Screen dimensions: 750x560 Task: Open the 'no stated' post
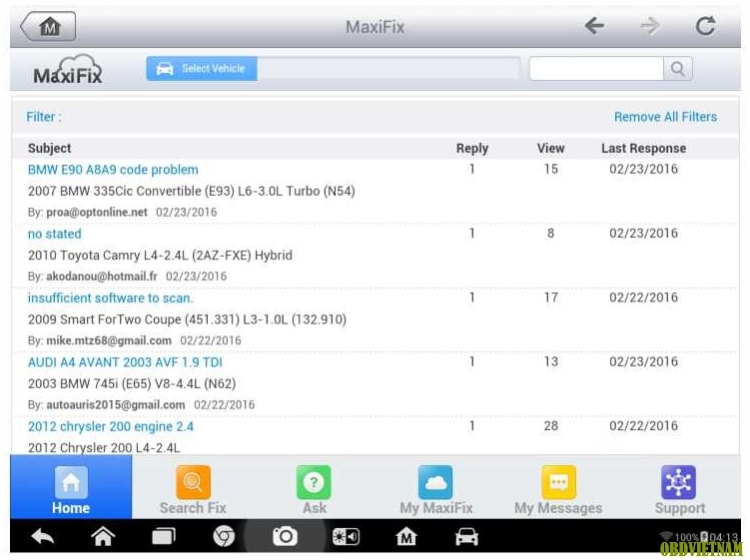(55, 234)
